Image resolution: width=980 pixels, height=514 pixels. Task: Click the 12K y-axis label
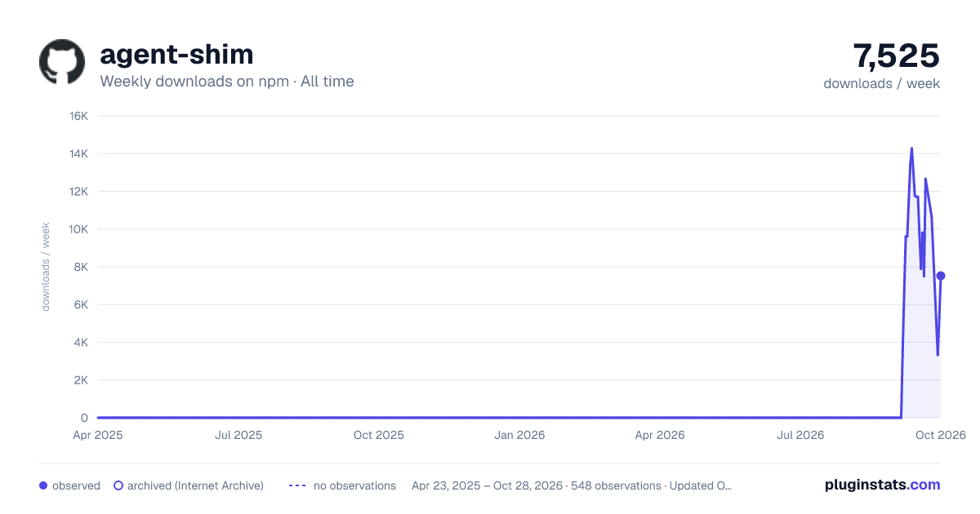(x=79, y=192)
